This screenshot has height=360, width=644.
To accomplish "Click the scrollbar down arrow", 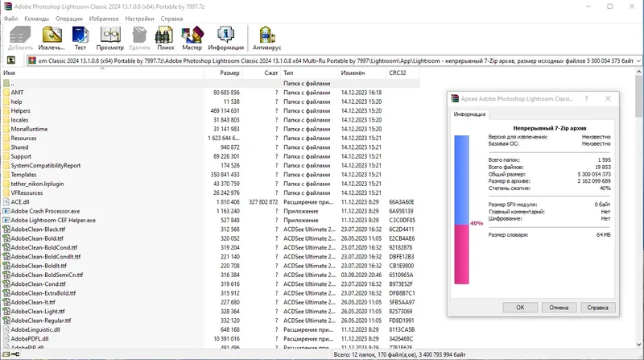I will [639, 345].
